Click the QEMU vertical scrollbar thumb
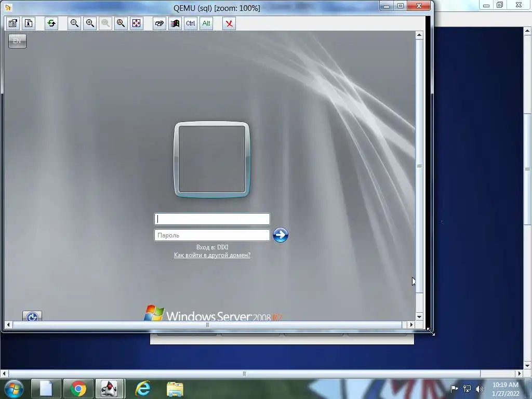Screen dimensions: 532x399 click(x=419, y=166)
